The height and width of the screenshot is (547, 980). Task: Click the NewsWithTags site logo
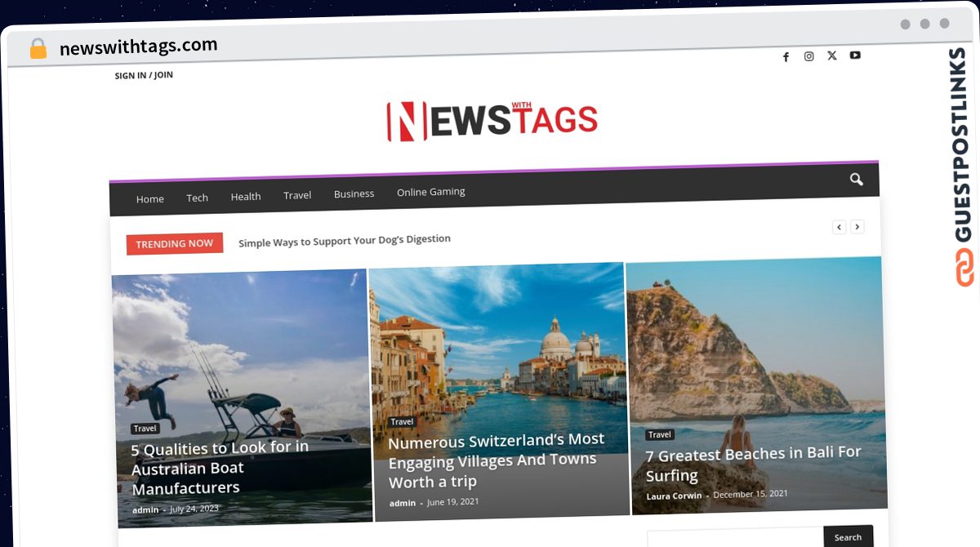coord(492,121)
